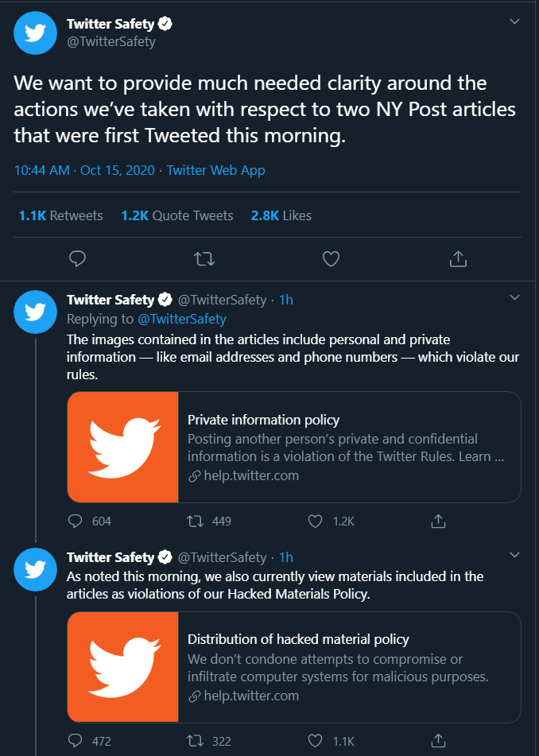Open replies on the tweet with 472 comments

click(x=76, y=741)
